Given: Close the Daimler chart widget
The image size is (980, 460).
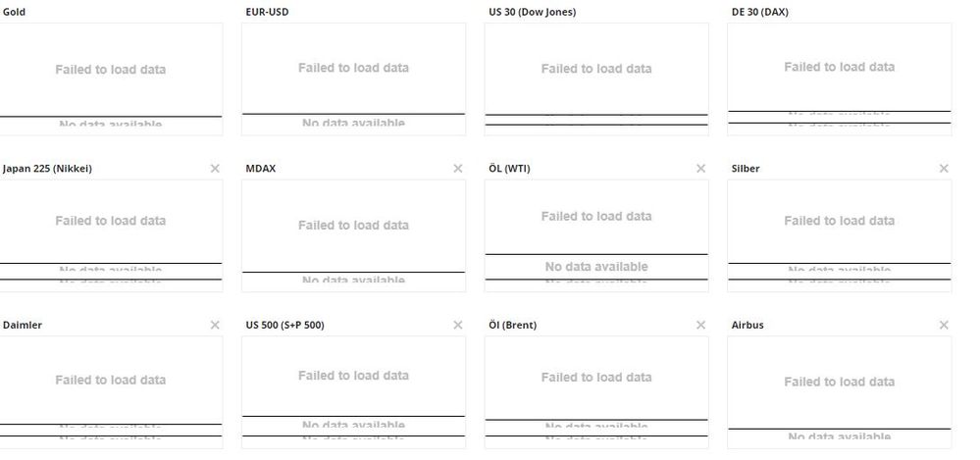Looking at the screenshot, I should [215, 325].
